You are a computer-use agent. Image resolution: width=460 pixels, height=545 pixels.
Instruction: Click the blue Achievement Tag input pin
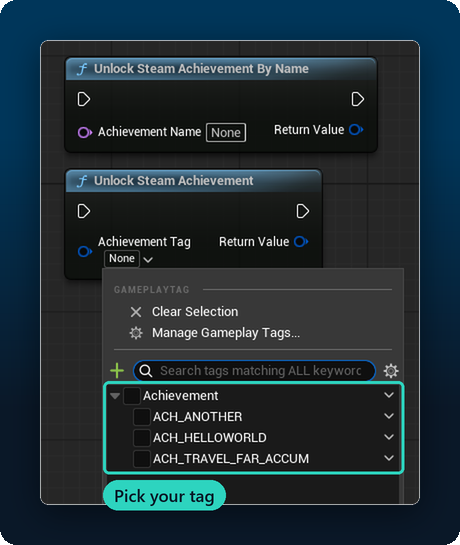pos(85,251)
